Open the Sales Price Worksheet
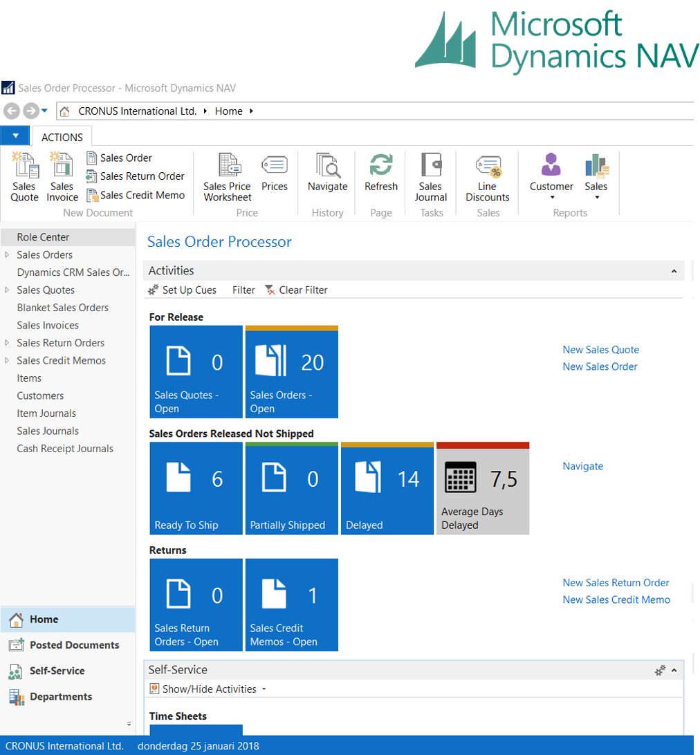700x755 pixels. coord(228,177)
